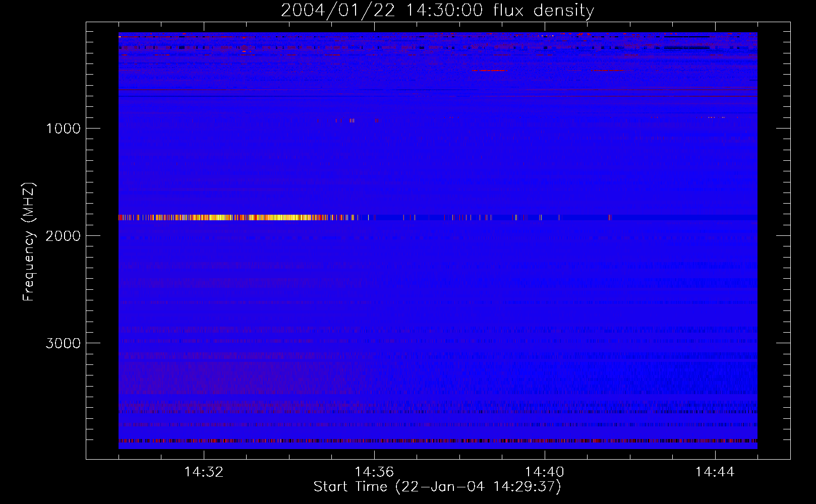Click the bright yellow emission band near 1800 MHz
The image size is (816, 504).
click(237, 218)
